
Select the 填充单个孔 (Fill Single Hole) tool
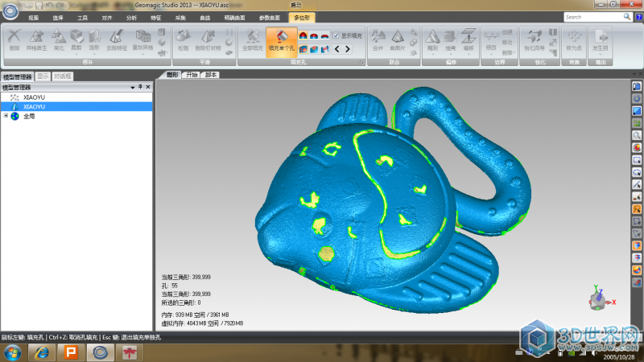tap(281, 41)
